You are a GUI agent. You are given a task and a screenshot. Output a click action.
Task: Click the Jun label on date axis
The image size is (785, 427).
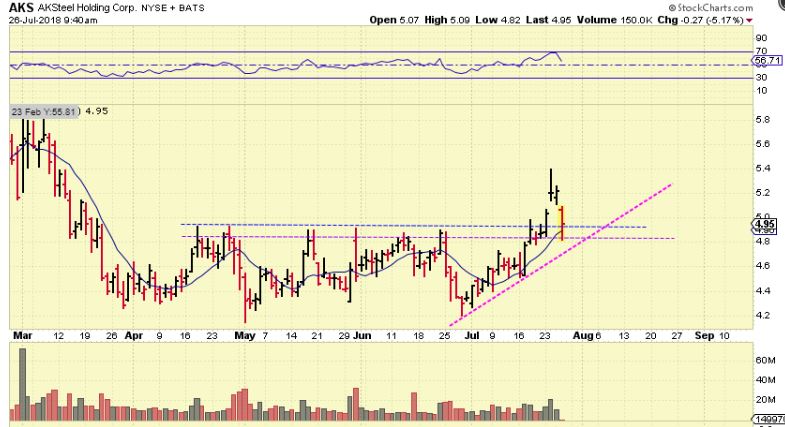pos(362,335)
